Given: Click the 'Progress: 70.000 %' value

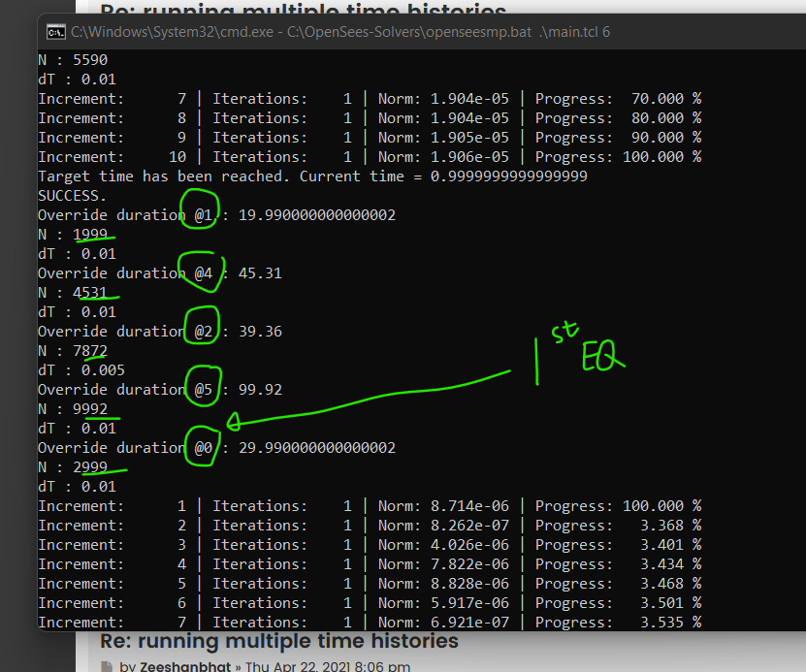Looking at the screenshot, I should pos(619,99).
